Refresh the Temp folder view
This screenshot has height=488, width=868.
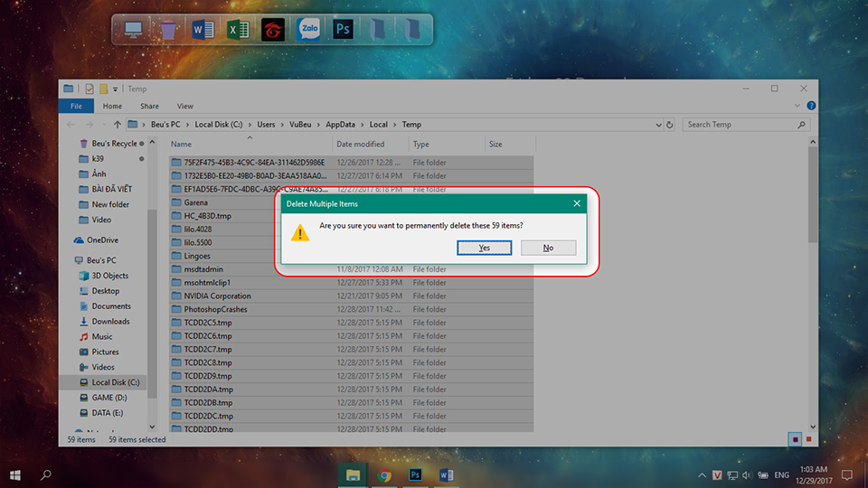[669, 125]
